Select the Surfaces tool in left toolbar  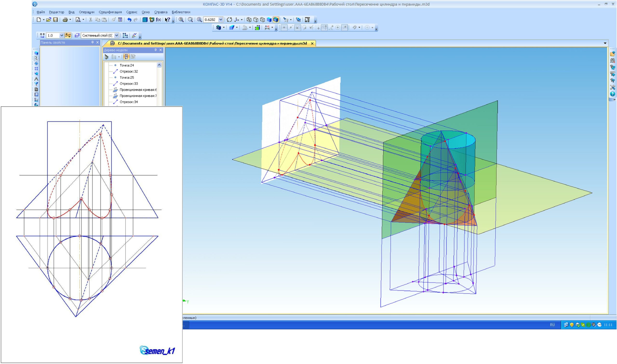point(36,63)
